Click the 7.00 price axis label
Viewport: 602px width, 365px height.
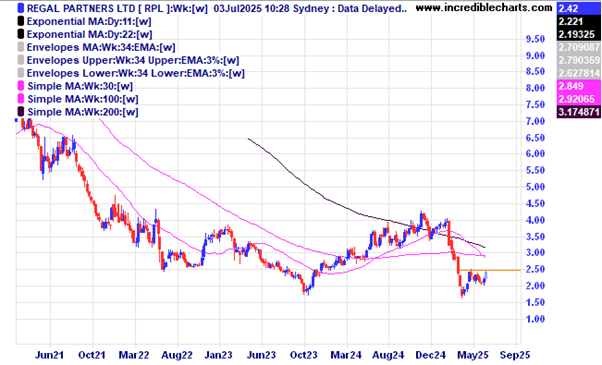click(535, 121)
